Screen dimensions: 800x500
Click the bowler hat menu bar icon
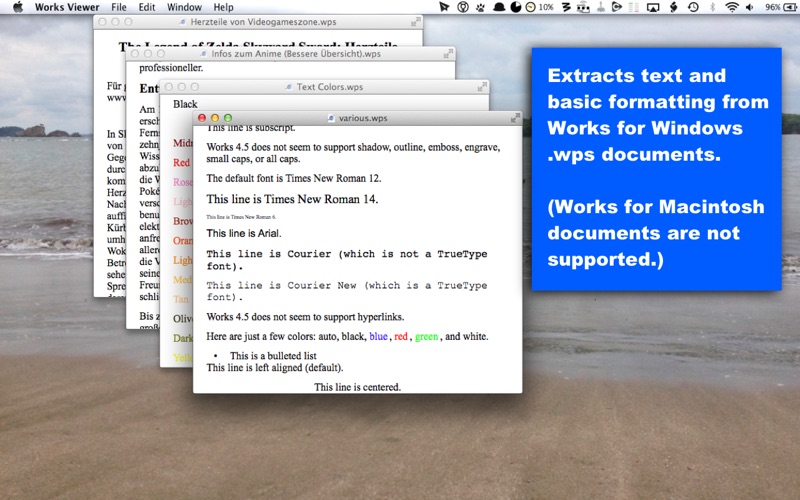(498, 7)
